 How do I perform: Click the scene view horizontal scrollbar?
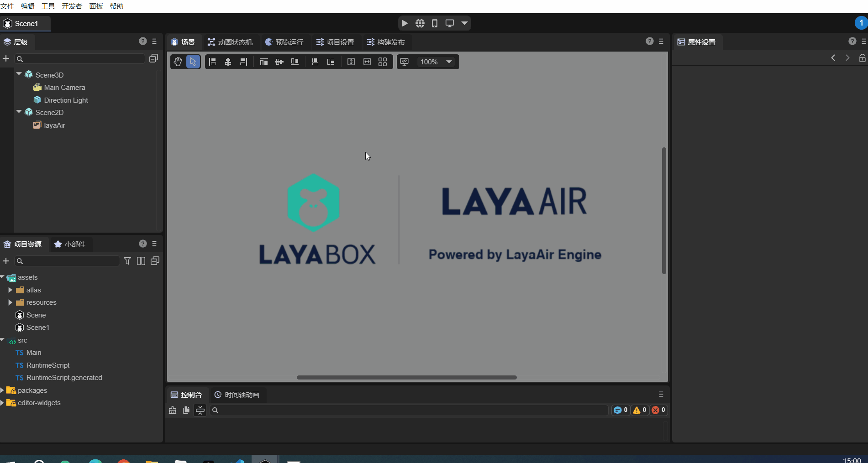click(406, 377)
